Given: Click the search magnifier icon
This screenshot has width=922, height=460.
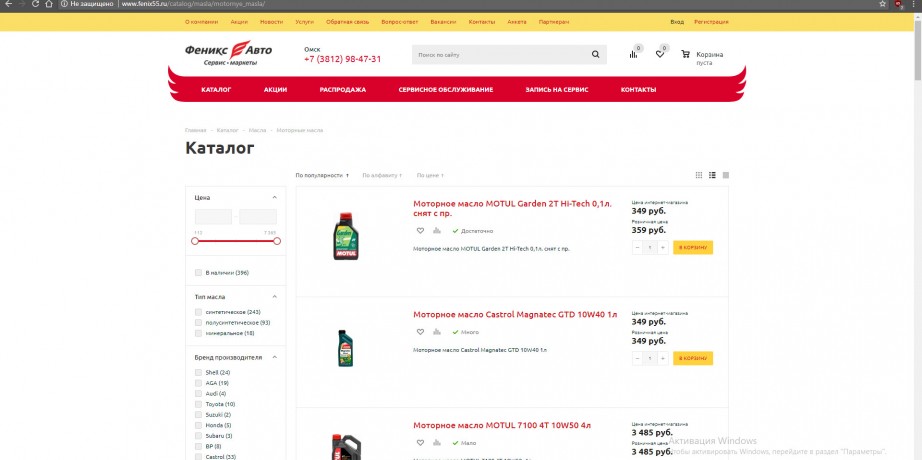Looking at the screenshot, I should [596, 55].
